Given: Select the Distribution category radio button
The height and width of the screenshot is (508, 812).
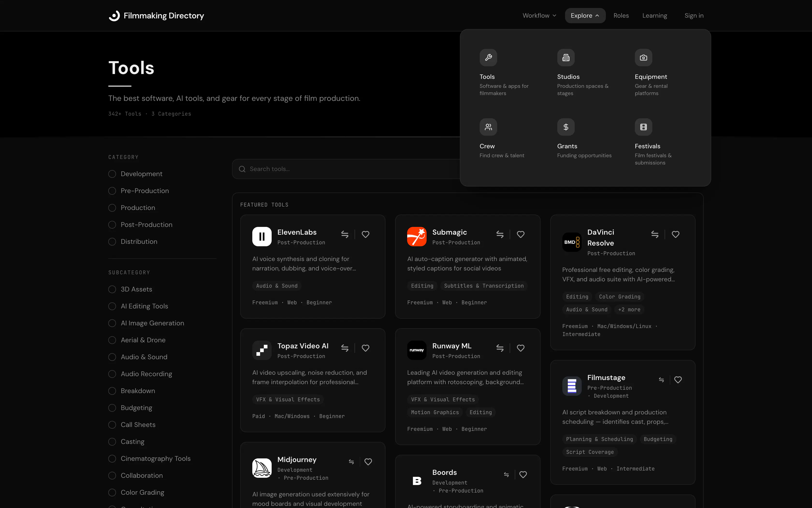Looking at the screenshot, I should point(112,242).
